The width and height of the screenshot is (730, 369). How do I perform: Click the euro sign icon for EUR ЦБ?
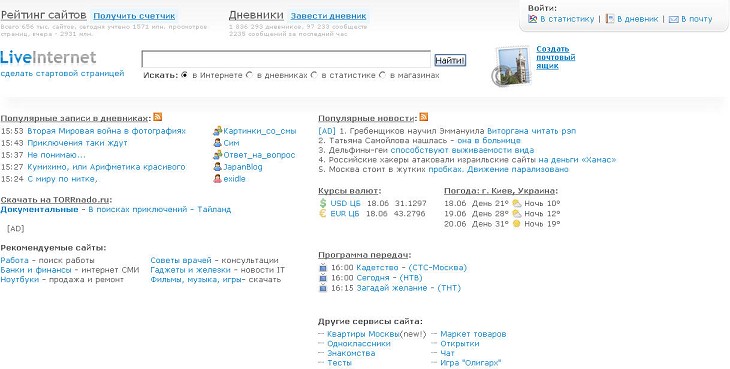click(323, 214)
